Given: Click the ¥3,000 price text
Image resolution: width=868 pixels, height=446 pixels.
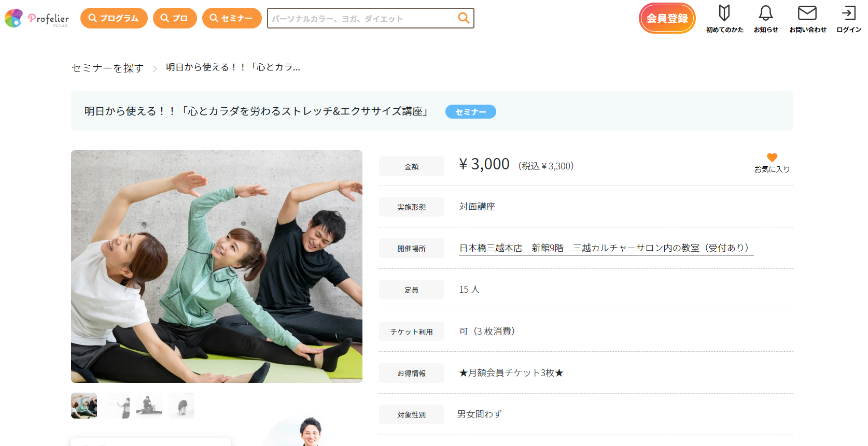Looking at the screenshot, I should point(484,164).
